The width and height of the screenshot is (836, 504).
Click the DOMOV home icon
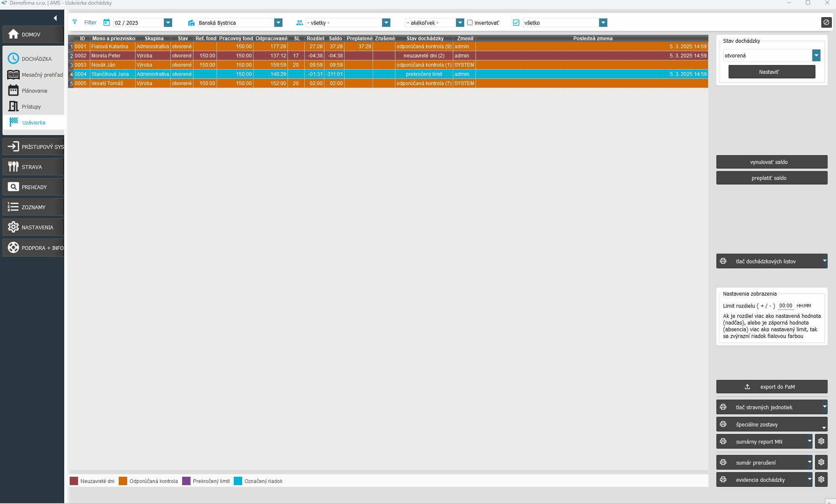tap(13, 34)
